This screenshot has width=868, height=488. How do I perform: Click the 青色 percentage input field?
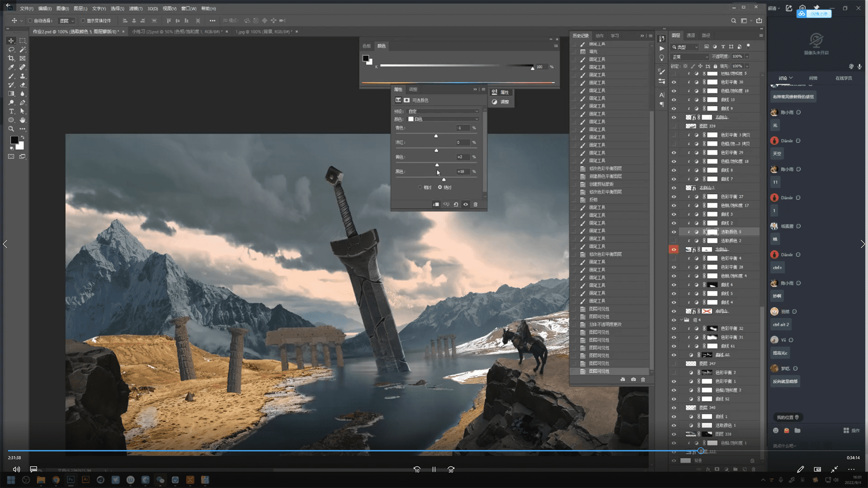pos(462,128)
